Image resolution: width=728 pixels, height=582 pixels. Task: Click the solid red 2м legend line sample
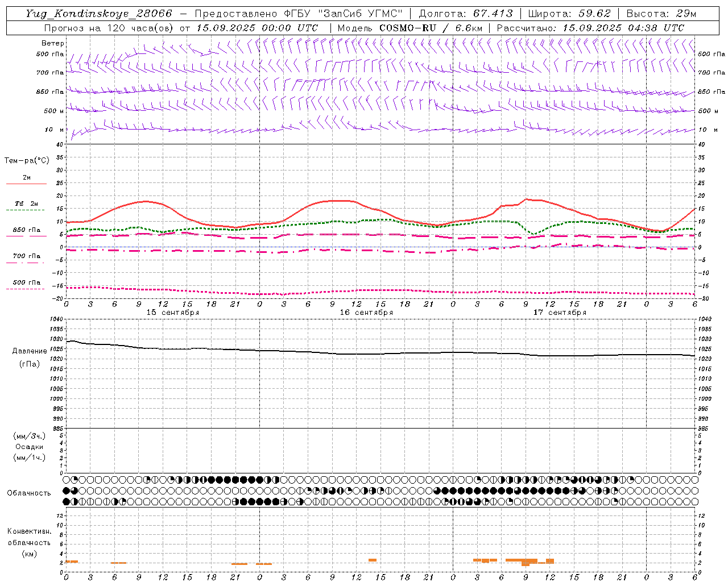click(26, 184)
